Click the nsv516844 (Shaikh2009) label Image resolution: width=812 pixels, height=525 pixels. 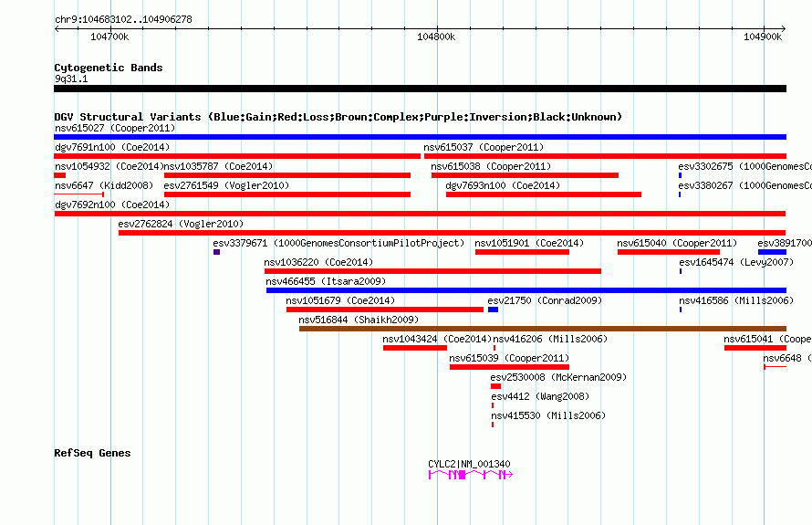point(359,320)
